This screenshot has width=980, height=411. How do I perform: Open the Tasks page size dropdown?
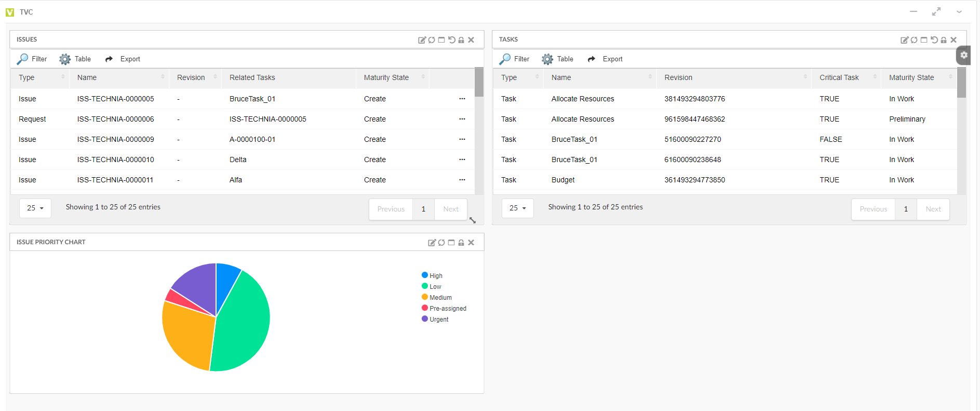[x=517, y=208]
